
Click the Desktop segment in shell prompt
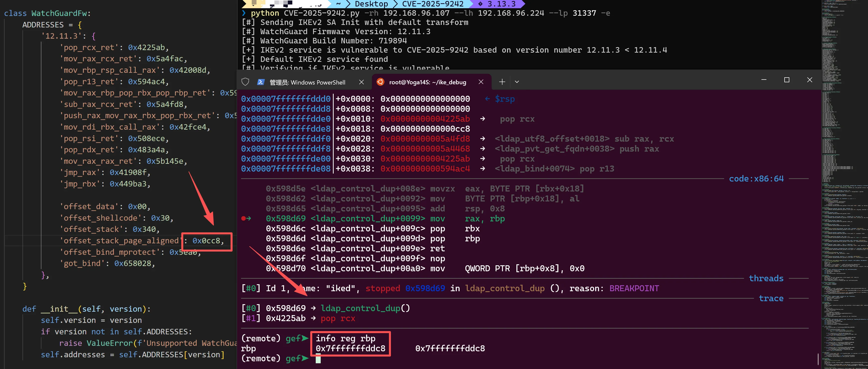point(371,4)
